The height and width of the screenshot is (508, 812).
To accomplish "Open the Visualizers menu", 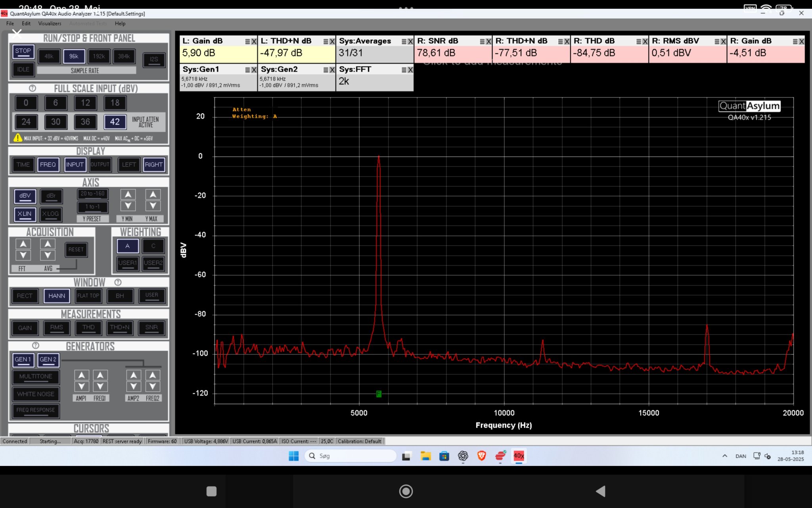I will (50, 23).
